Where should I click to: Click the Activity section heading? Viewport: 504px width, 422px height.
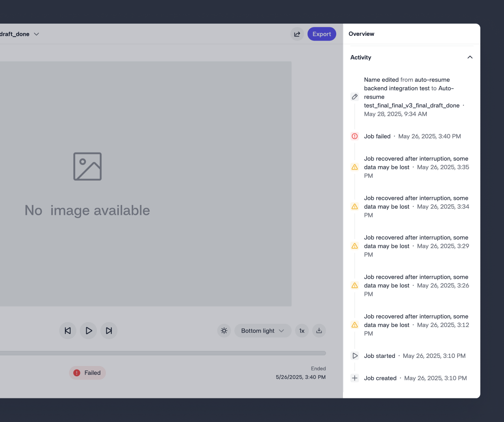pyautogui.click(x=361, y=57)
